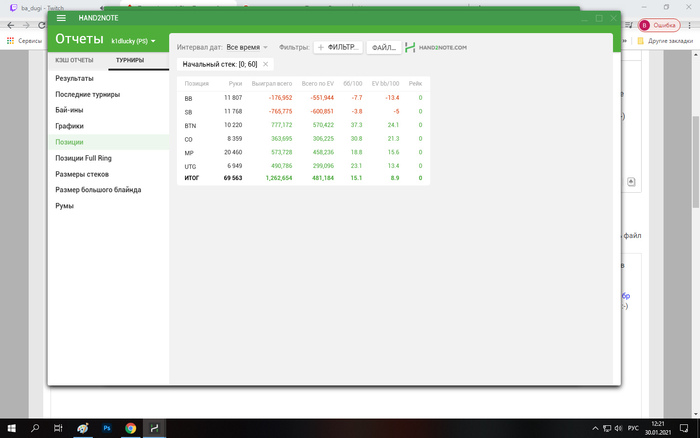This screenshot has height=438, width=700.
Task: Sort by the 'бб/100' column header
Action: click(353, 83)
